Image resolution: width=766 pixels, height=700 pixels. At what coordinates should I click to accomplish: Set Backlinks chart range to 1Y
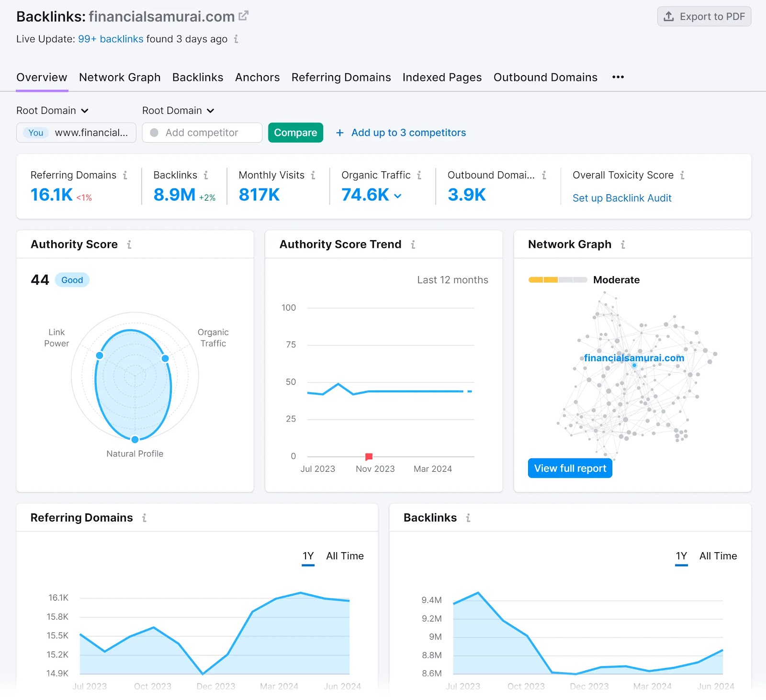click(681, 556)
